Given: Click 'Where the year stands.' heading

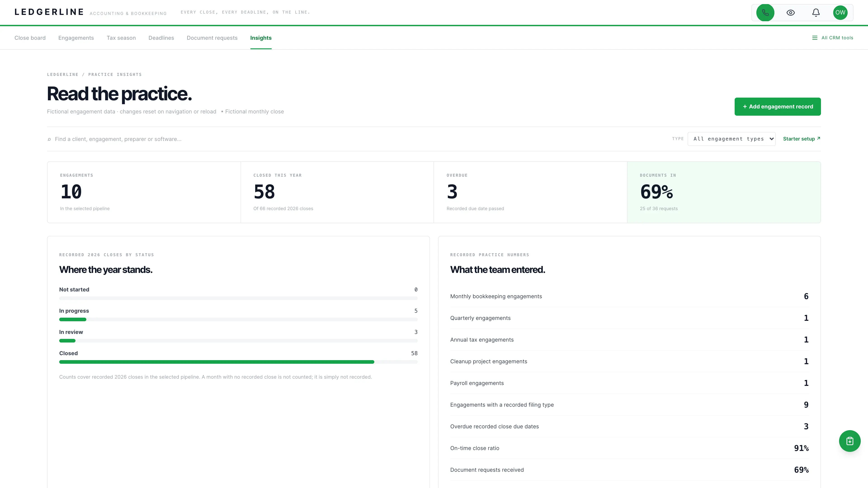Looking at the screenshot, I should coord(106,270).
